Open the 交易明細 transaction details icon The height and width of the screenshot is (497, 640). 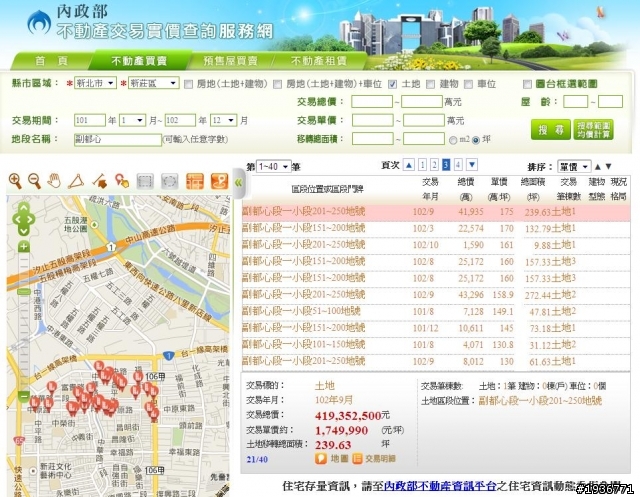[x=357, y=459]
